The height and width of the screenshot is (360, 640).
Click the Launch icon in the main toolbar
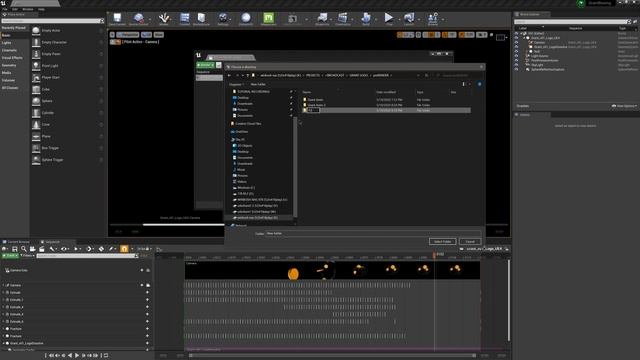[x=409, y=18]
